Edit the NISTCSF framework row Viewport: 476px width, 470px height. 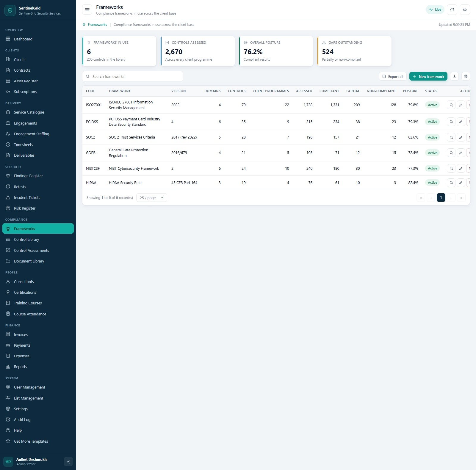[461, 168]
